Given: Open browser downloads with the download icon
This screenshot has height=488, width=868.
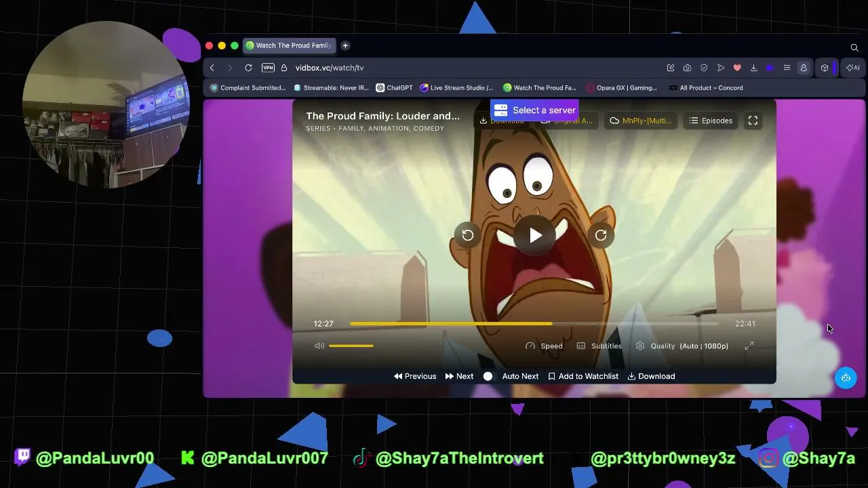Looking at the screenshot, I should point(753,68).
